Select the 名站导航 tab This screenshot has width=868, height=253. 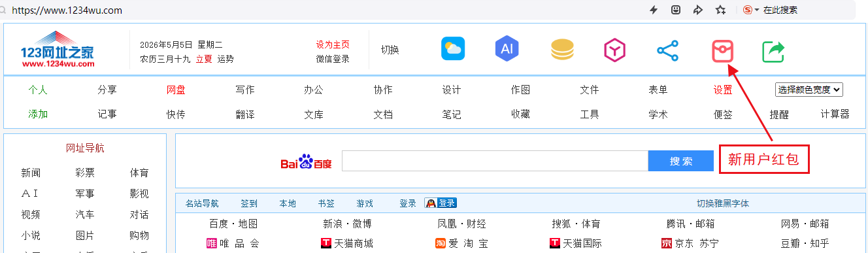coord(202,203)
